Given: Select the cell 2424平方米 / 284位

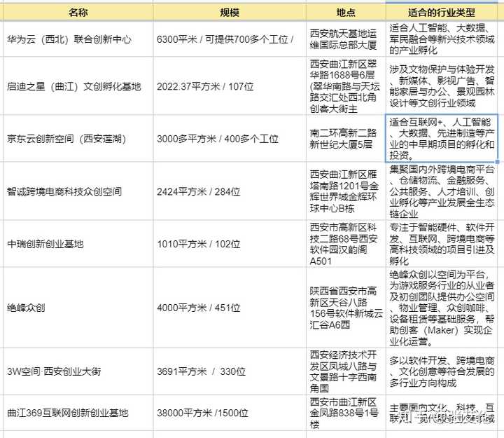Looking at the screenshot, I should pyautogui.click(x=230, y=191).
